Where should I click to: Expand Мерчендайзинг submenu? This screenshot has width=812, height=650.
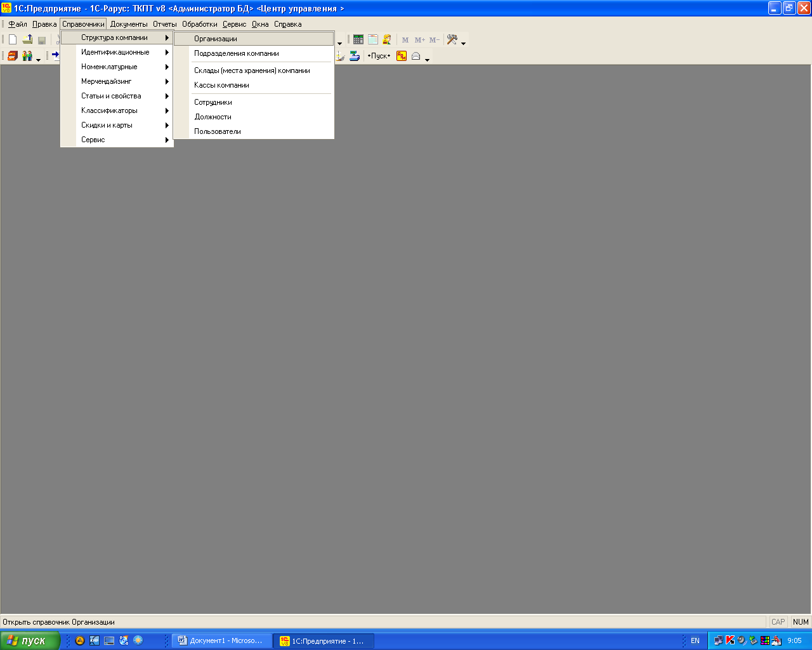(117, 81)
